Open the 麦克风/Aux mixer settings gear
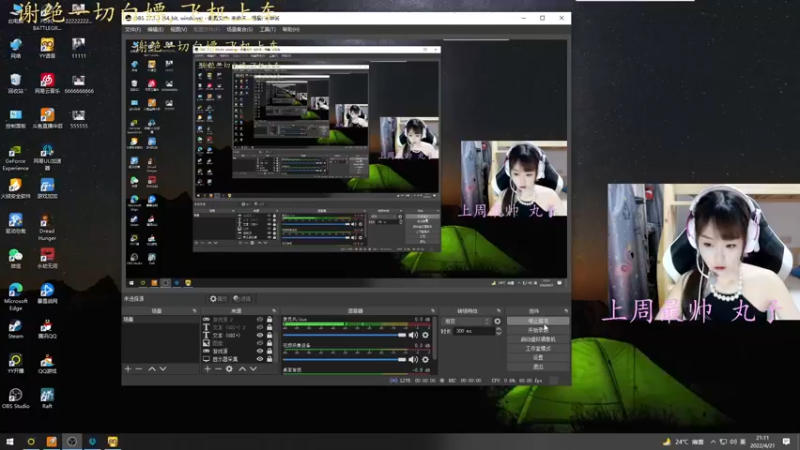The height and width of the screenshot is (450, 800). point(425,335)
